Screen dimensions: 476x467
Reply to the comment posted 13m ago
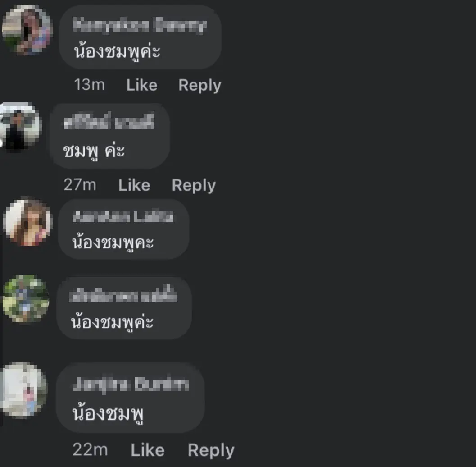pyautogui.click(x=200, y=85)
